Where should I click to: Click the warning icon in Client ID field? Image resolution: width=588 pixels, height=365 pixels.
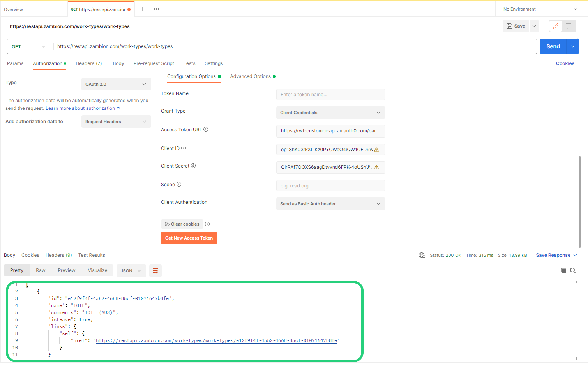(376, 150)
